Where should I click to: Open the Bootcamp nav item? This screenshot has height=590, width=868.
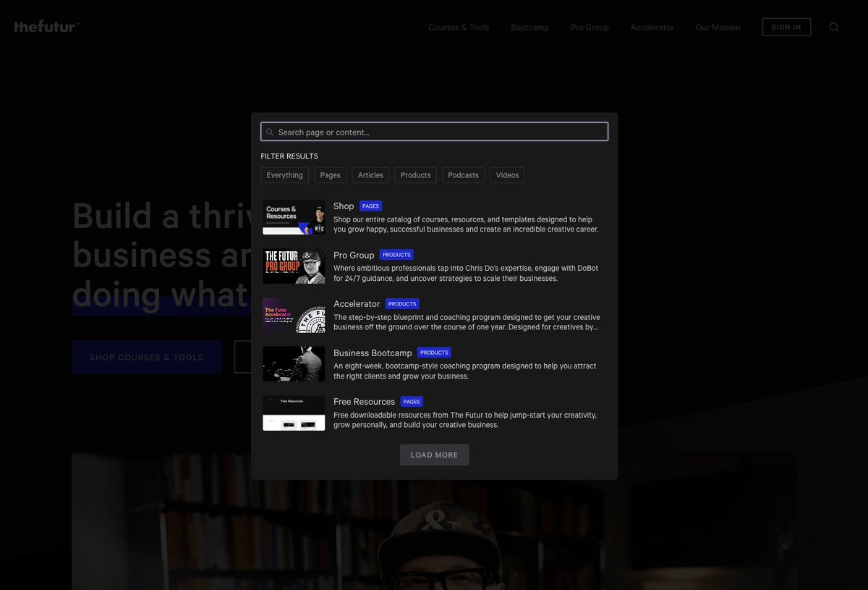(x=529, y=28)
